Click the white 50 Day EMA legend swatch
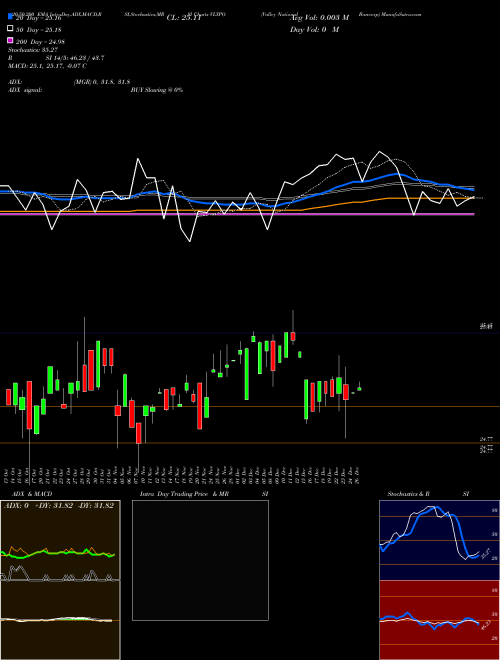Viewport: 500px width, 660px height. tap(10, 29)
